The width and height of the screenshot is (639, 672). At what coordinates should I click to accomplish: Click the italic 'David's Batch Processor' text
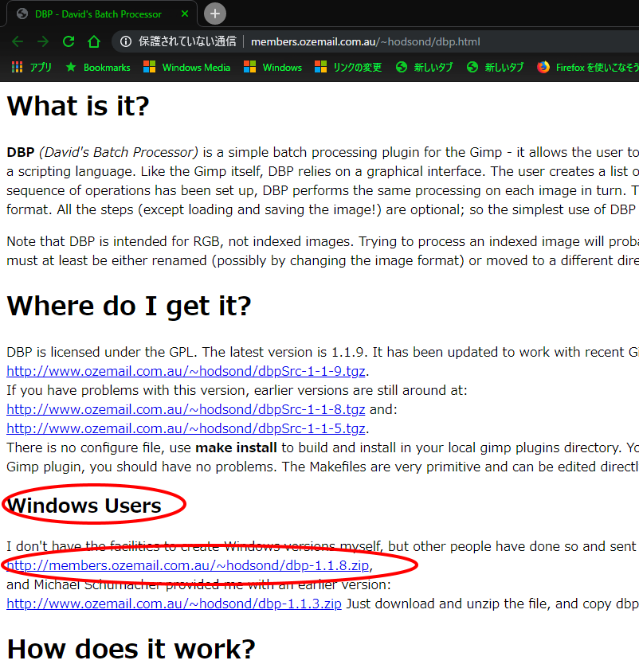point(119,152)
